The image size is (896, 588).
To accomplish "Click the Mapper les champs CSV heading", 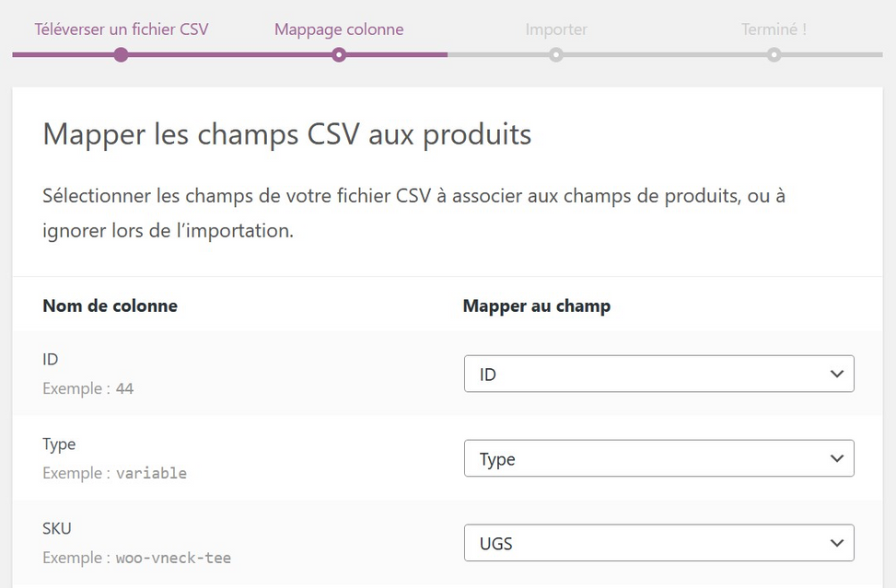I will pyautogui.click(x=287, y=135).
